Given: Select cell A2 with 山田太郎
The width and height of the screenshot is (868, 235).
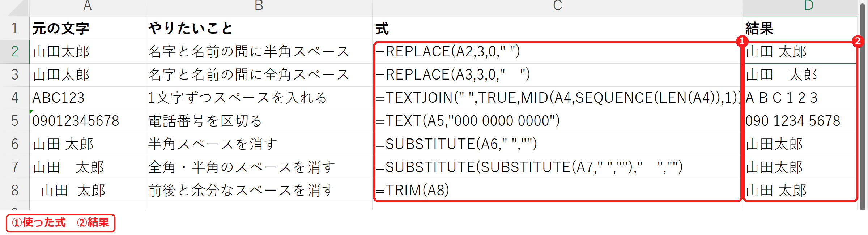Looking at the screenshot, I should (87, 52).
